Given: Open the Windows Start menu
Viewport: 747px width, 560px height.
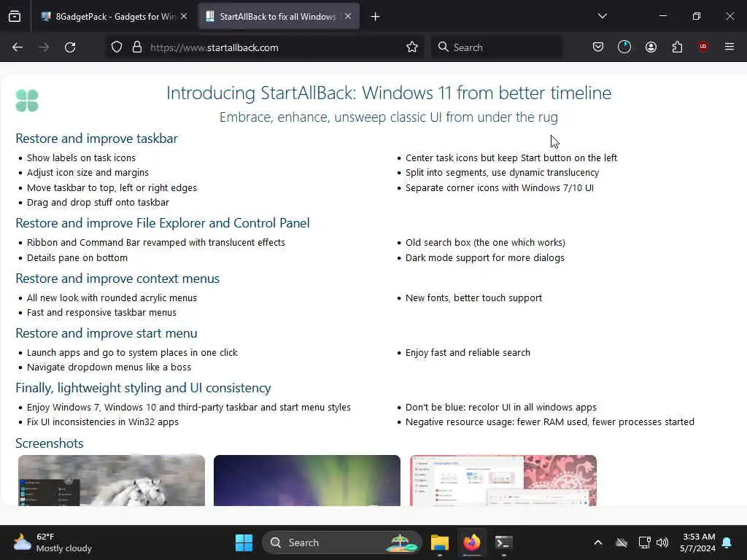Looking at the screenshot, I should click(x=244, y=542).
